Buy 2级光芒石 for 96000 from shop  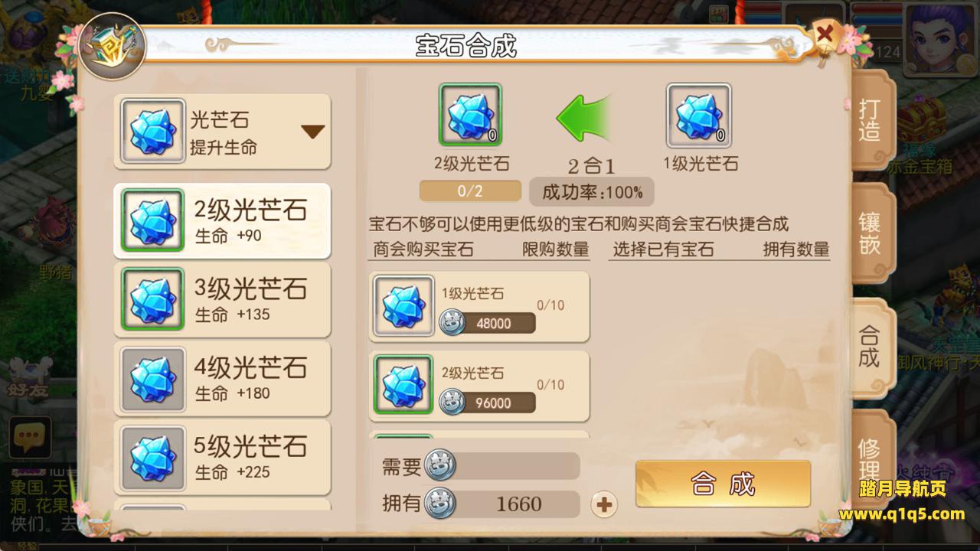coord(479,386)
